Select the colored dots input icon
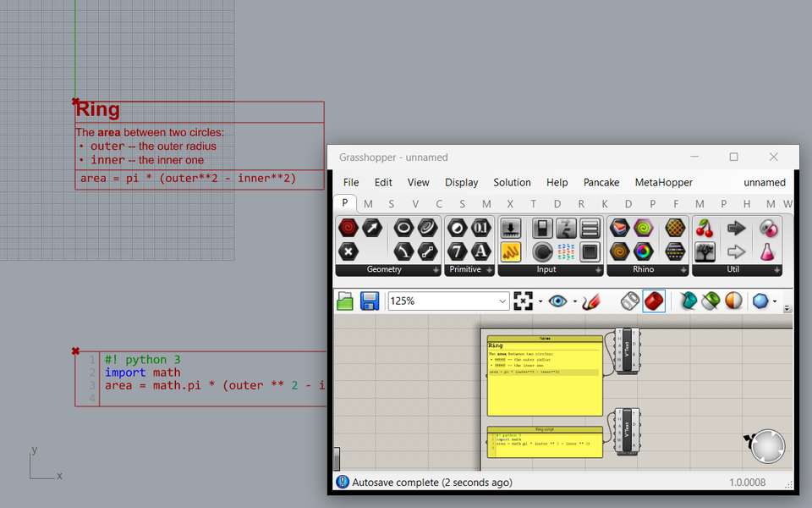Viewport: 812px width, 508px height. [566, 252]
